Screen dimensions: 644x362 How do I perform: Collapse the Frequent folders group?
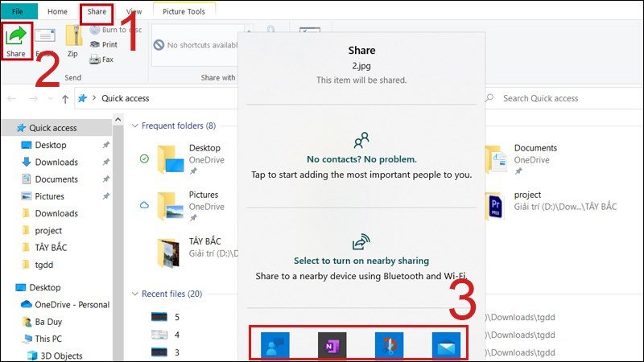click(134, 125)
